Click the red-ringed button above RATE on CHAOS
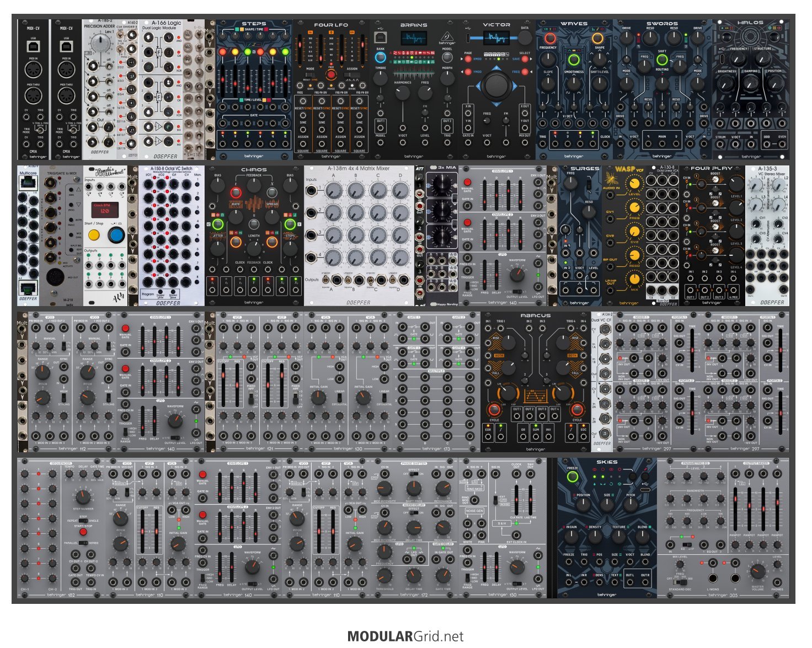This screenshot has height=648, width=812. (x=236, y=192)
